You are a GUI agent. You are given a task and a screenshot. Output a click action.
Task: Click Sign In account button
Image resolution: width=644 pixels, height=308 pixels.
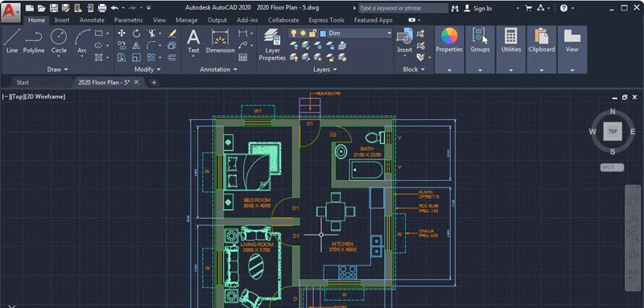tap(477, 8)
